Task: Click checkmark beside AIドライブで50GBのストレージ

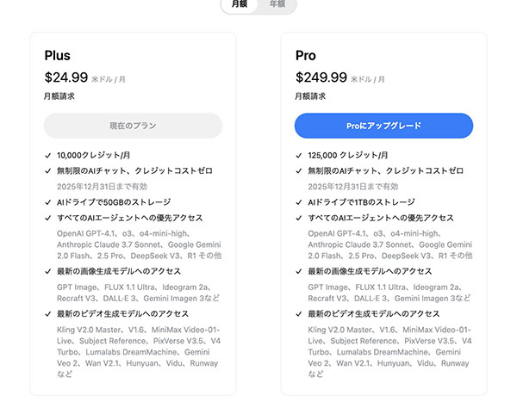Action: point(48,202)
